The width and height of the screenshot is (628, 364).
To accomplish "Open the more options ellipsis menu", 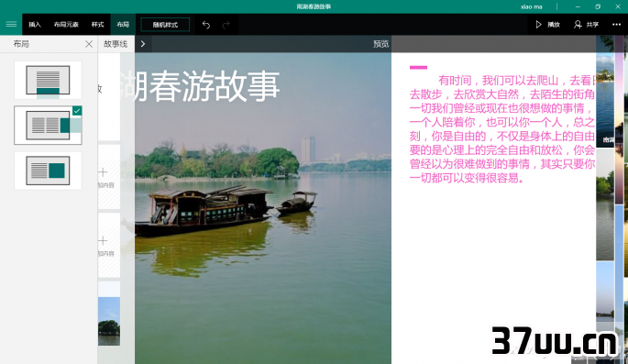I will [x=616, y=25].
